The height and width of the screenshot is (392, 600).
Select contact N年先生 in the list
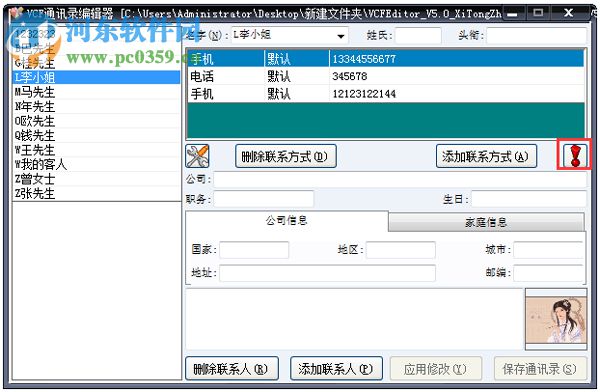pyautogui.click(x=96, y=106)
